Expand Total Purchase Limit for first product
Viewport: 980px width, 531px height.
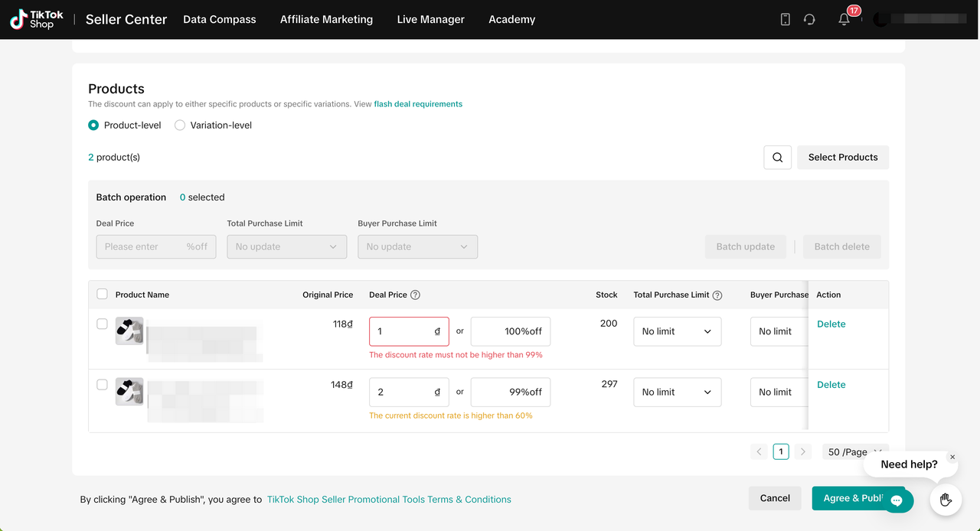click(x=677, y=331)
